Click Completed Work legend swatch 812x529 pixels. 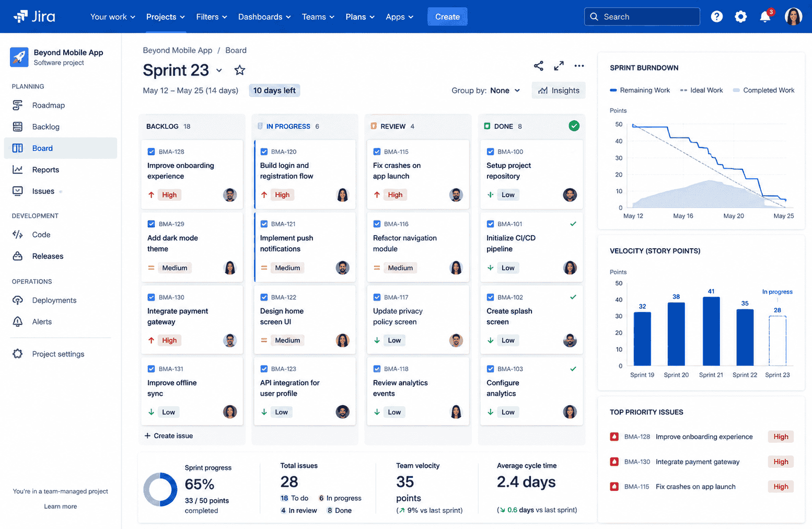(736, 90)
